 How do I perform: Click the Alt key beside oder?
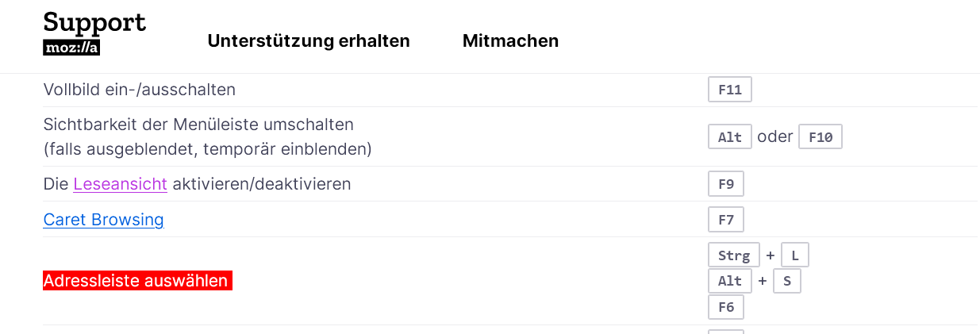pyautogui.click(x=729, y=137)
